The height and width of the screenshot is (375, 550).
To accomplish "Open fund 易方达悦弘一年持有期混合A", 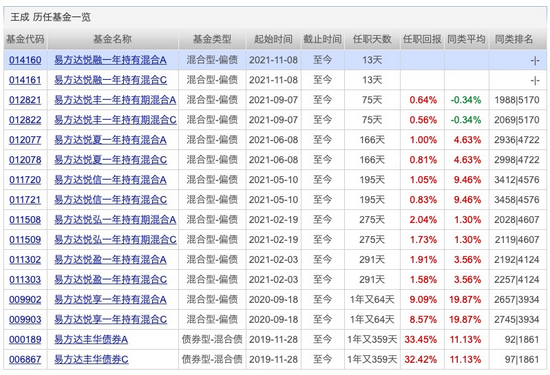I will click(115, 220).
